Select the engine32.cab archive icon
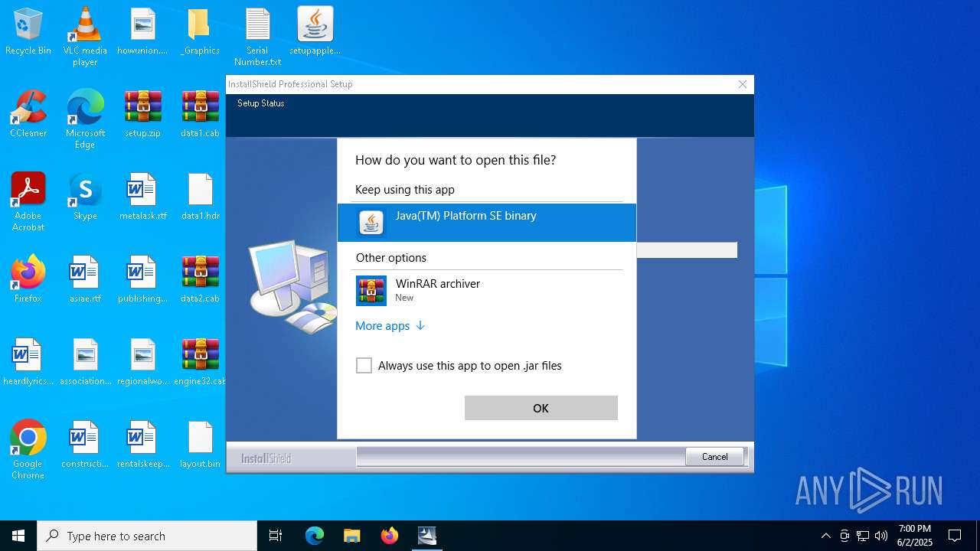Viewport: 980px width, 551px height. pyautogui.click(x=200, y=363)
